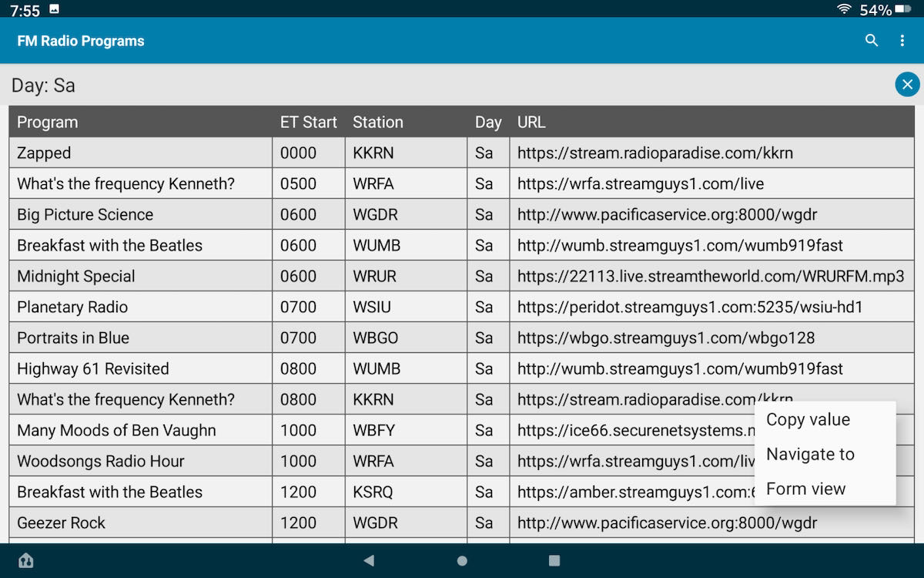The image size is (924, 578).
Task: Select the Highway 61 Revisited program cell
Action: click(x=141, y=368)
